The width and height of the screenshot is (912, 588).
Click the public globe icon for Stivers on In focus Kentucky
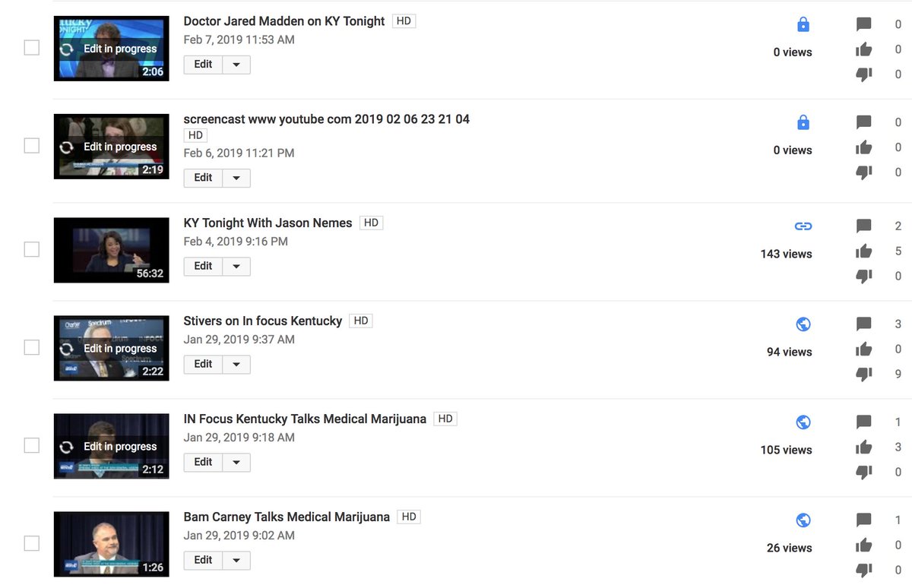coord(803,324)
